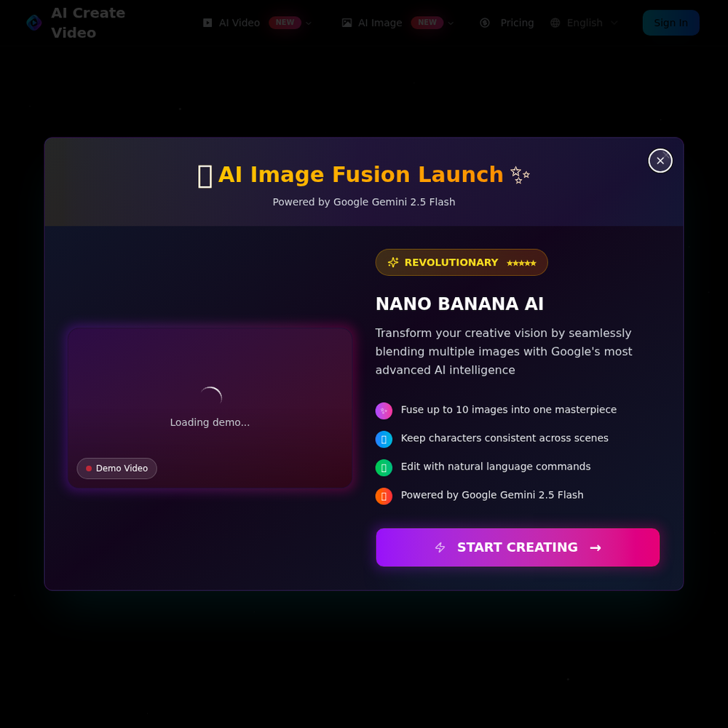Viewport: 728px width, 728px height.
Task: Click the globe language icon
Action: pyautogui.click(x=555, y=23)
